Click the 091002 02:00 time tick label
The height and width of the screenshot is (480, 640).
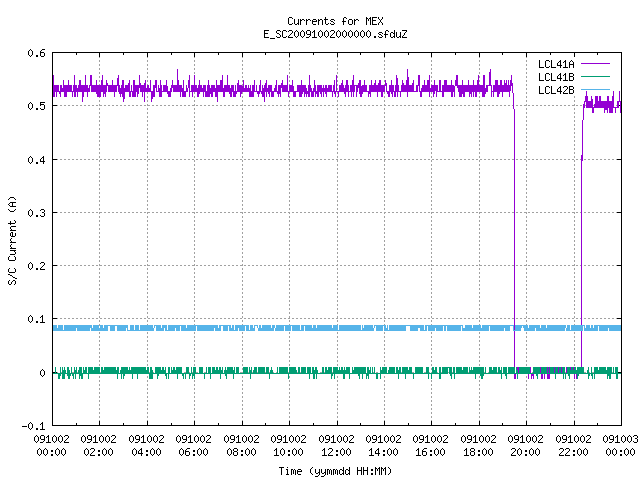pyautogui.click(x=98, y=445)
